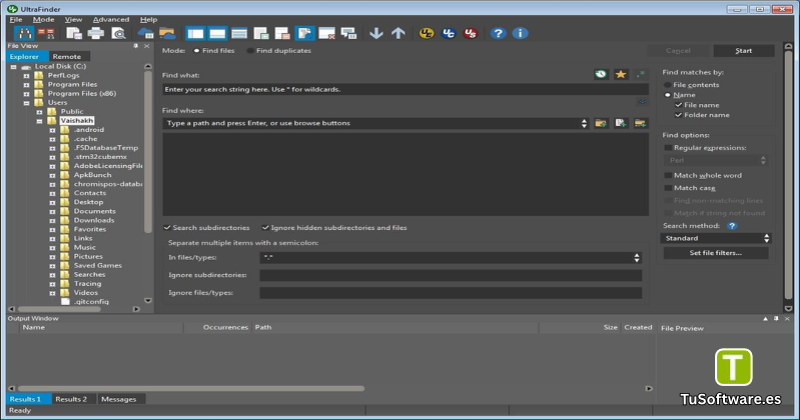Image resolution: width=800 pixels, height=420 pixels.
Task: Click the add file icon beside Find where
Action: click(x=620, y=123)
